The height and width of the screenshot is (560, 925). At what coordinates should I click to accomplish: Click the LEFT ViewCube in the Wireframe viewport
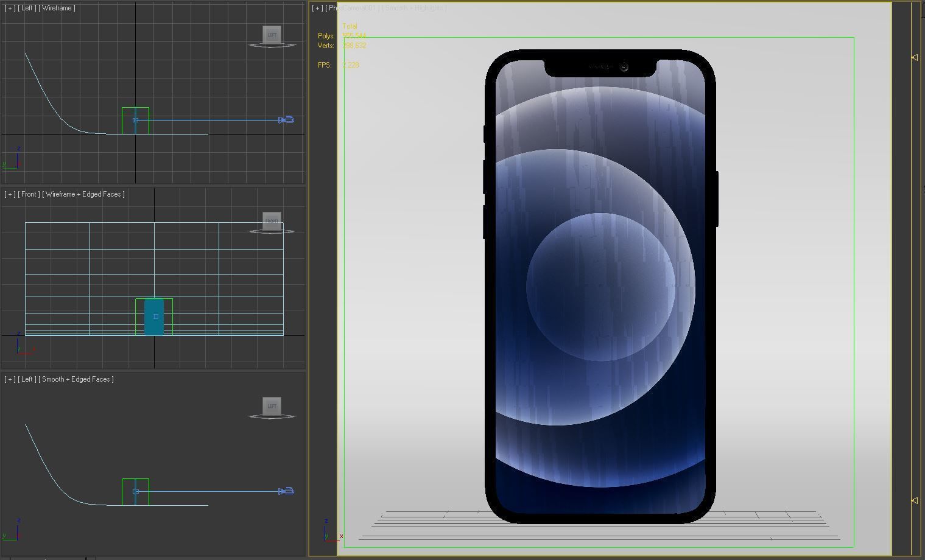pyautogui.click(x=272, y=35)
